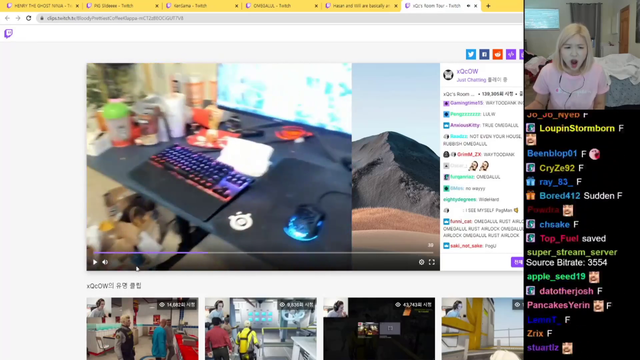The width and height of the screenshot is (640, 360).
Task: Click Gamingtime15 username in clip chat
Action: coord(467,103)
